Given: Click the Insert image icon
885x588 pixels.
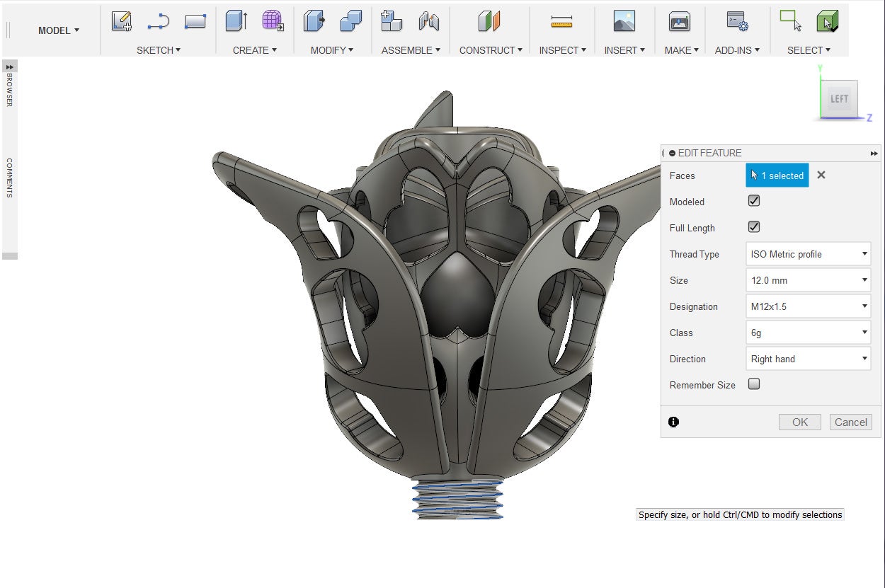Looking at the screenshot, I should coord(624,22).
